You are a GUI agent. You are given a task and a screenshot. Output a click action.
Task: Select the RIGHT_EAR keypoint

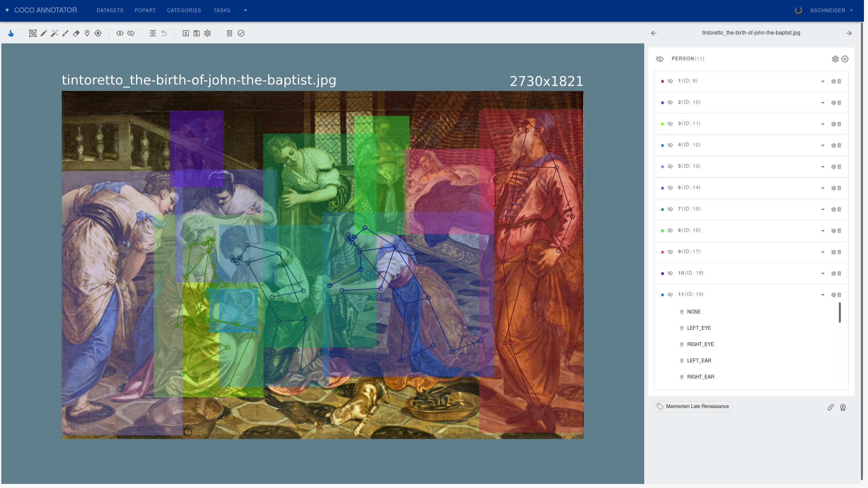pyautogui.click(x=701, y=377)
